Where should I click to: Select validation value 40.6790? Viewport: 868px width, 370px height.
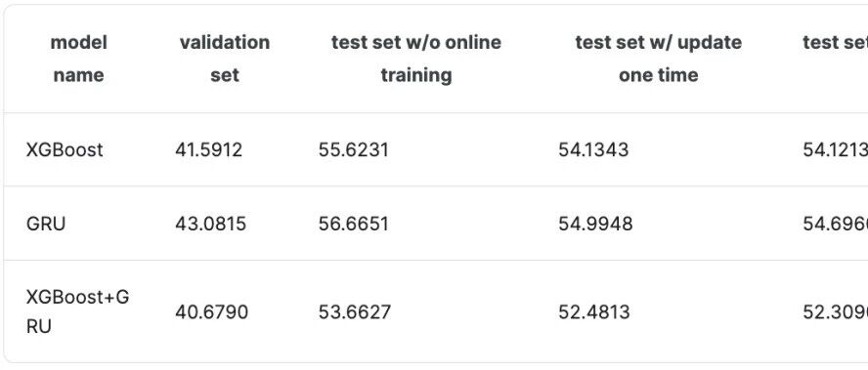point(211,312)
